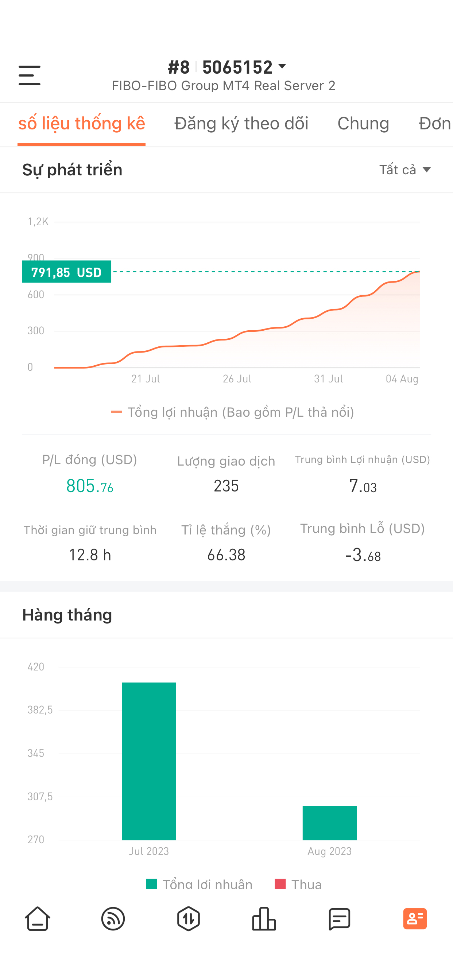Screen dimensions: 453x980
Task: Open the signal feed icon in bottom bar
Action: coord(113,919)
